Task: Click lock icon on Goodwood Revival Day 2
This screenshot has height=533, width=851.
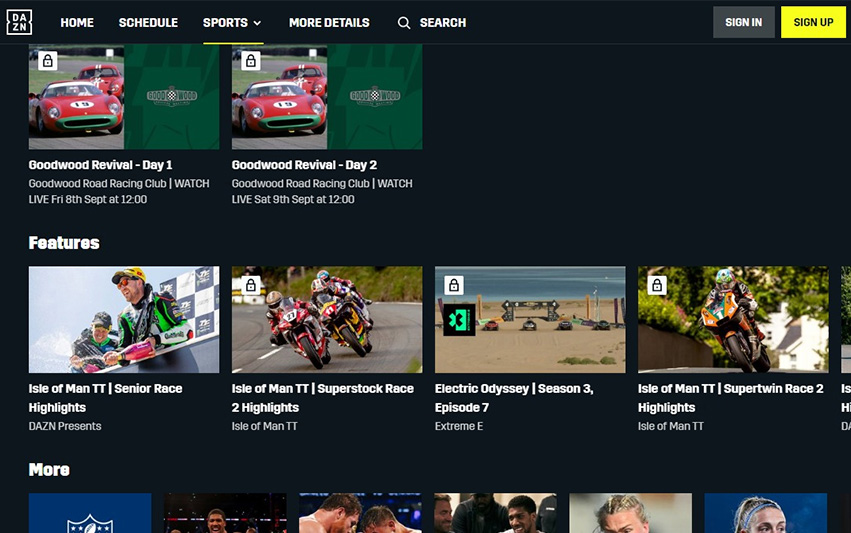Action: pos(251,60)
